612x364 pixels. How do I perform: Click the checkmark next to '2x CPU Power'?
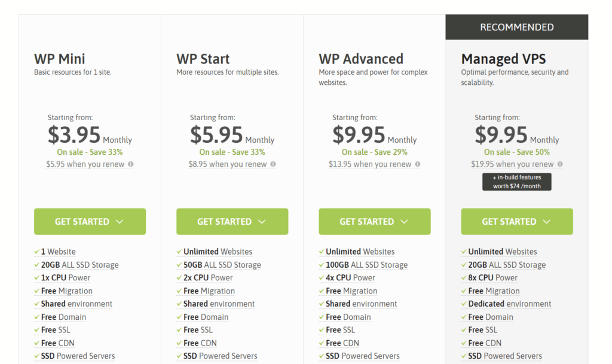pyautogui.click(x=179, y=278)
